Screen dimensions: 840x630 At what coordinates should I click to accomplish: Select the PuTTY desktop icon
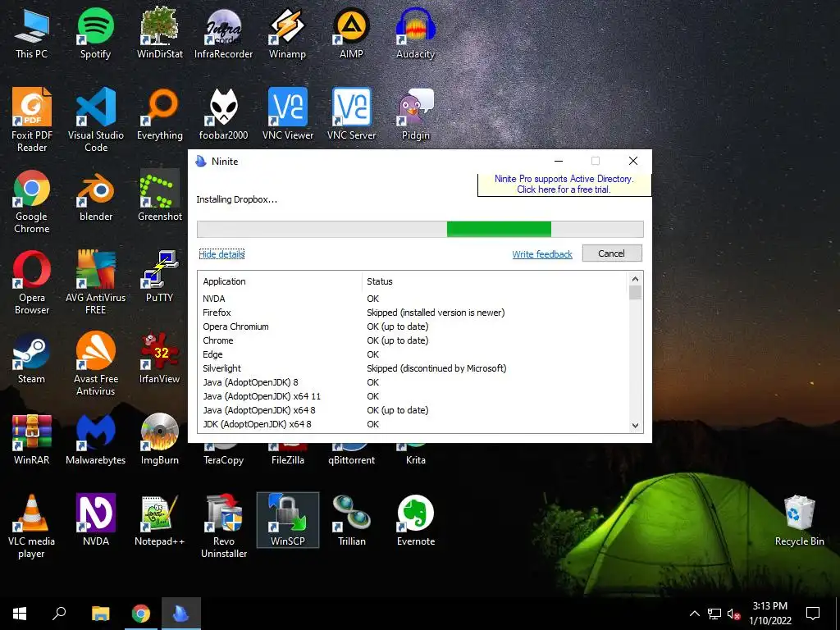coord(160,276)
